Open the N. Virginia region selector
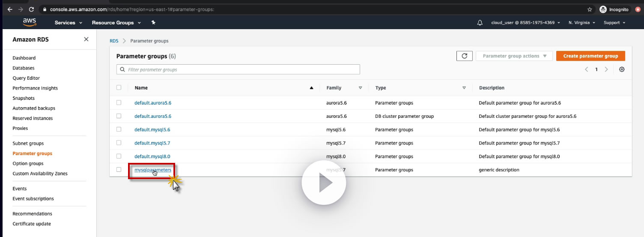Image resolution: width=644 pixels, height=237 pixels. coord(582,23)
